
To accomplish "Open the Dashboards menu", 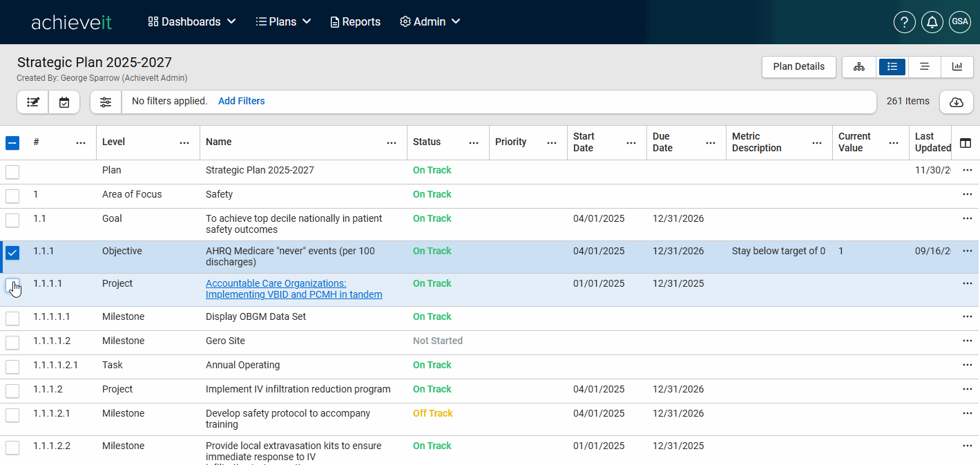I will click(192, 22).
